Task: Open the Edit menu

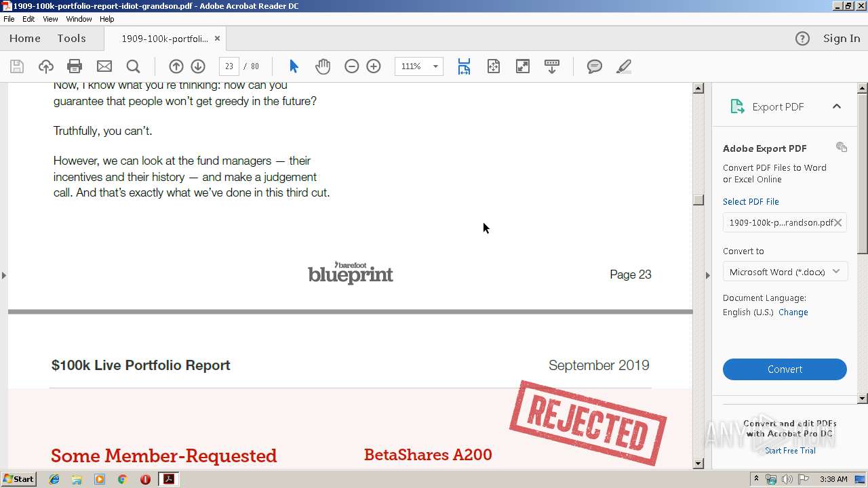Action: pos(28,19)
